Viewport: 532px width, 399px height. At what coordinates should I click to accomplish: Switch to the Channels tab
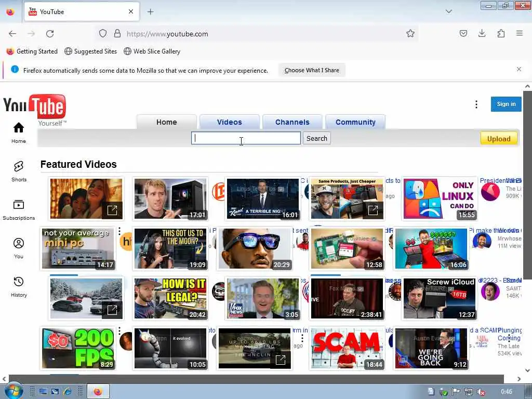(x=292, y=122)
